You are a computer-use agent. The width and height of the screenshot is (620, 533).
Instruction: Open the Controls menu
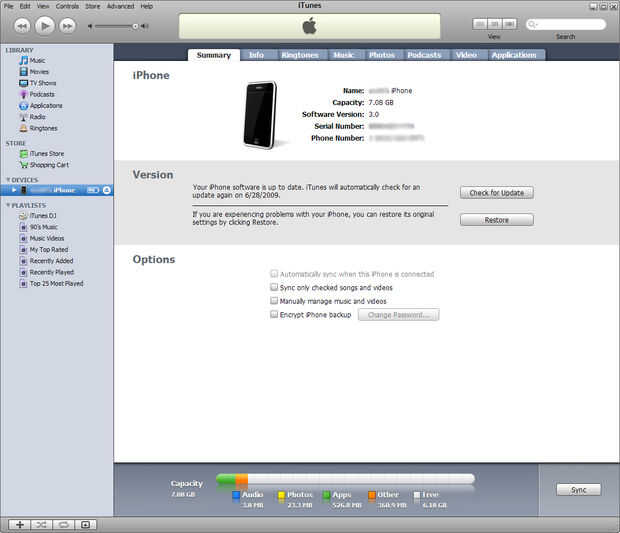(x=67, y=6)
